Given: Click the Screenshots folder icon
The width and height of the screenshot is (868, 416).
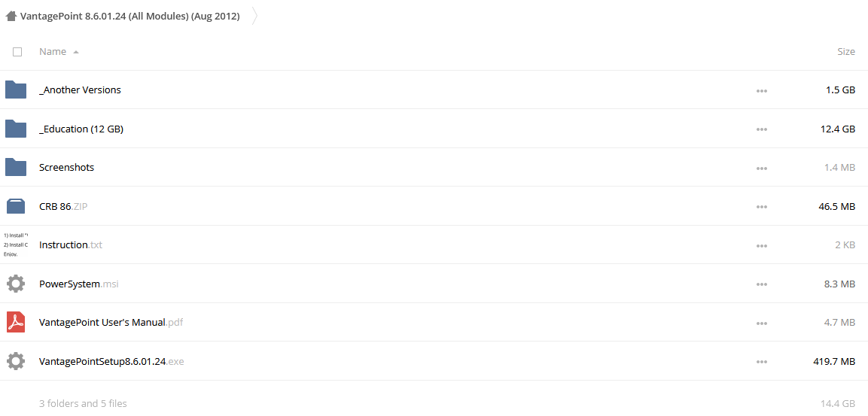Looking at the screenshot, I should 16,167.
